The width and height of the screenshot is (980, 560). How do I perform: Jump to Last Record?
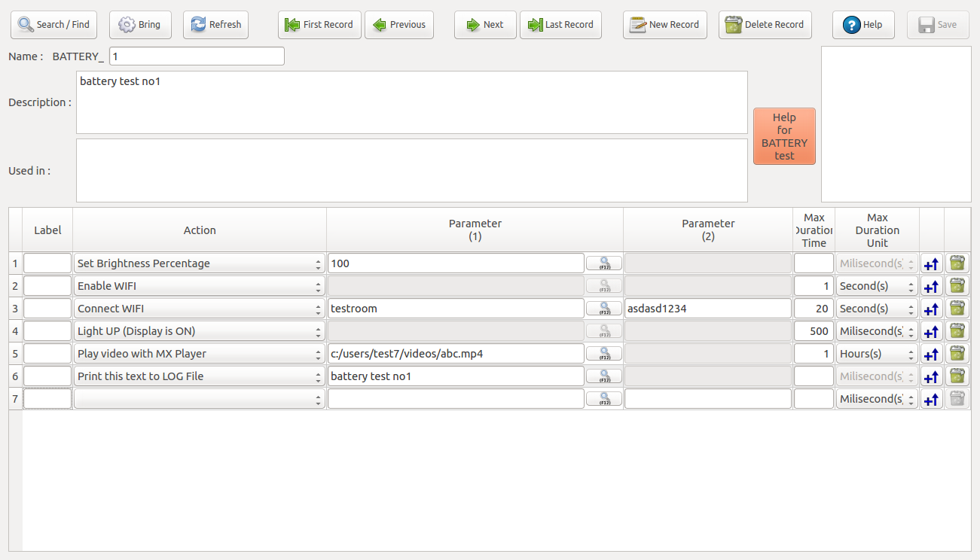tap(560, 25)
